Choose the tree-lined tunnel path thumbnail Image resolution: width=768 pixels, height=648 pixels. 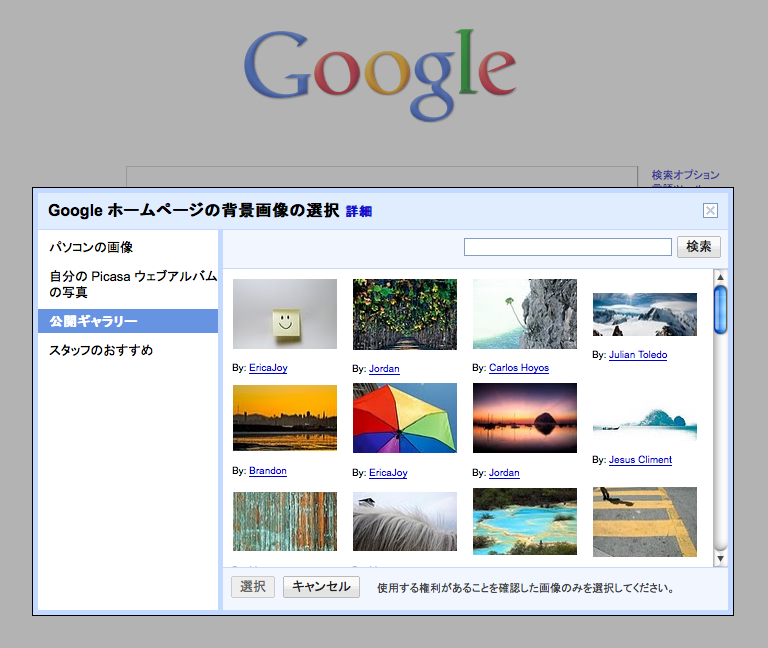pyautogui.click(x=405, y=314)
